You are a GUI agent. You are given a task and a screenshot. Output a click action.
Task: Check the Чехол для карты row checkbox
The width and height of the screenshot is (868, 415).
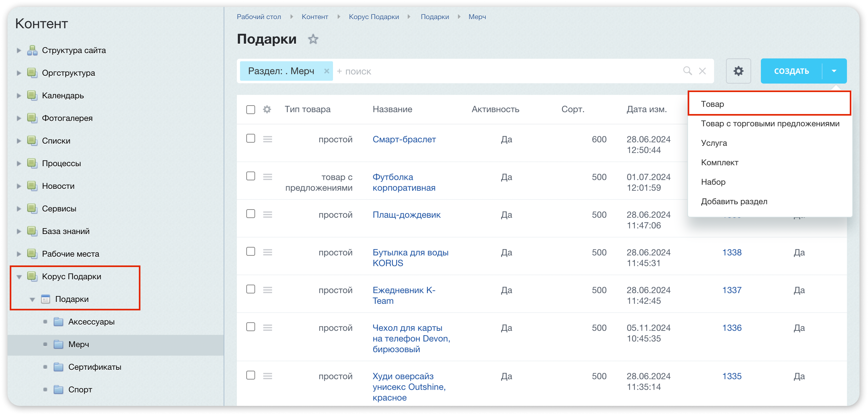pyautogui.click(x=251, y=327)
